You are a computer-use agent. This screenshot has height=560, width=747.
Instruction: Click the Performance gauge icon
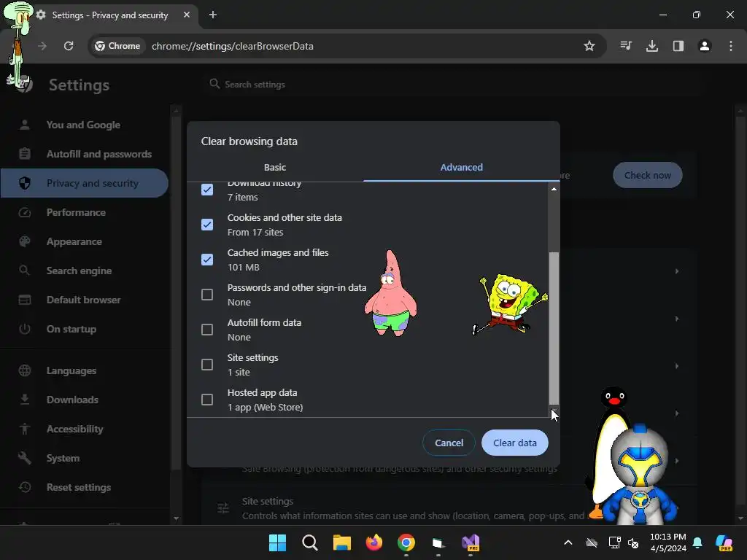click(25, 212)
